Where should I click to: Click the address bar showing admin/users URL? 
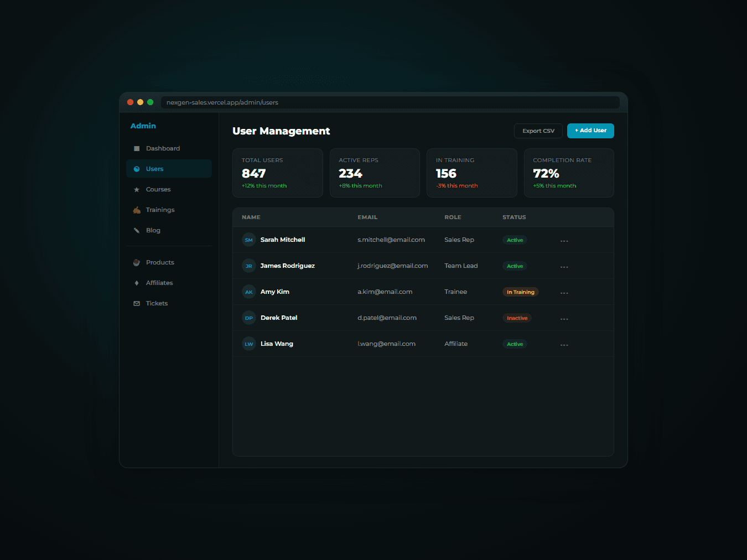point(391,102)
